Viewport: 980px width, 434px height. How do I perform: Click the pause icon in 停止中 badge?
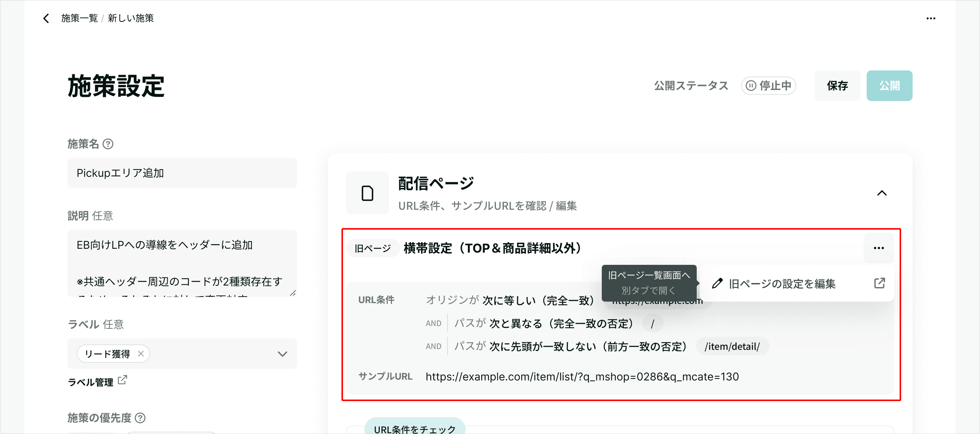[x=751, y=86]
